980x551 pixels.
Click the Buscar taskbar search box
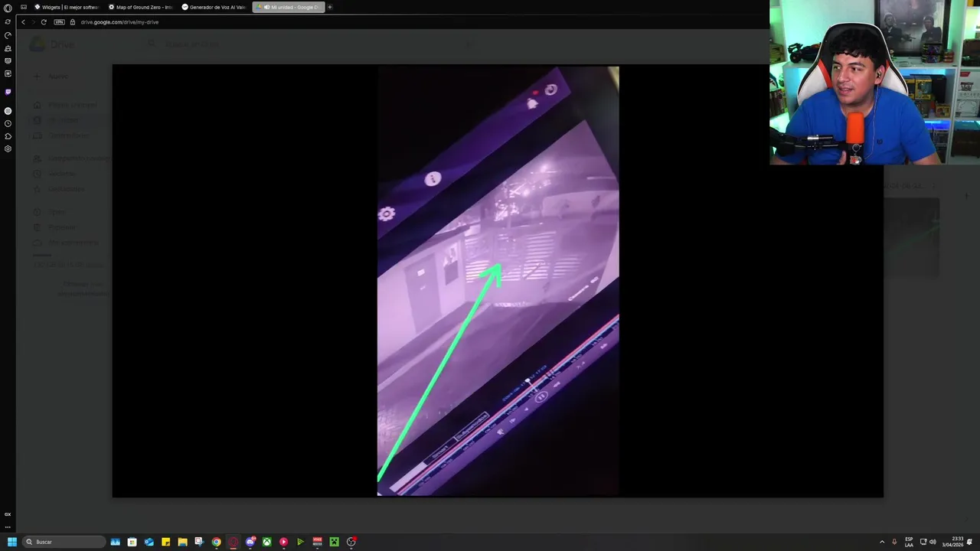tap(64, 542)
